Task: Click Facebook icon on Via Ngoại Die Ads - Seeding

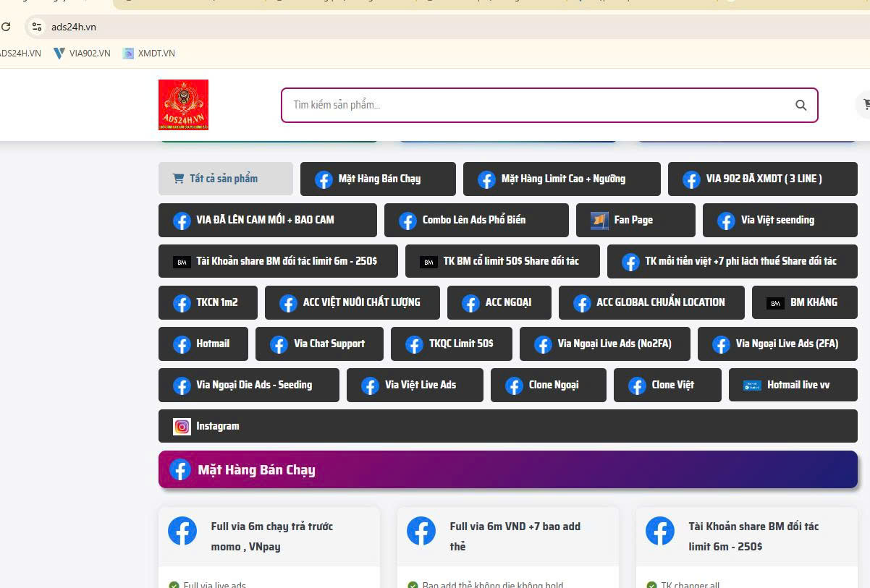Action: pyautogui.click(x=182, y=385)
